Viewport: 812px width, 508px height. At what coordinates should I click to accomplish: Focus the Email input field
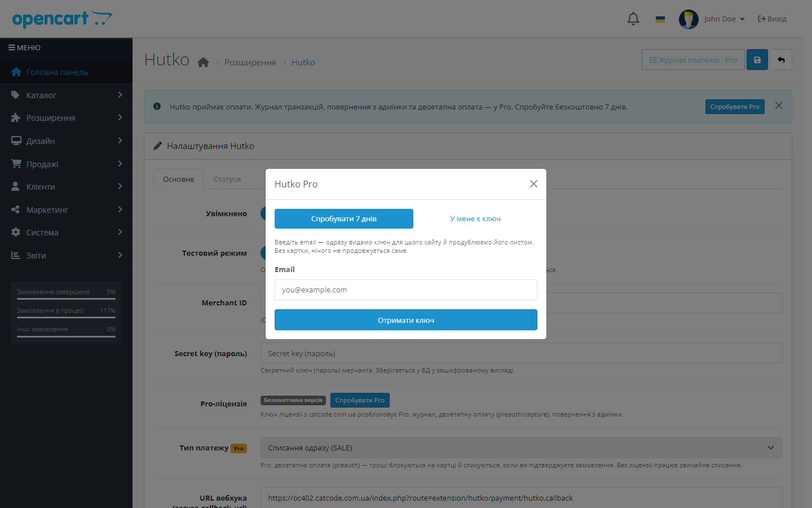click(x=406, y=290)
